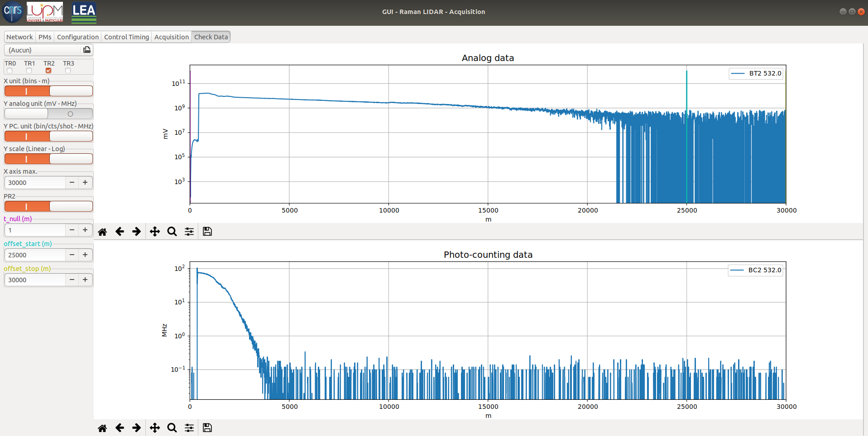Increase X axis max. value

pyautogui.click(x=85, y=183)
